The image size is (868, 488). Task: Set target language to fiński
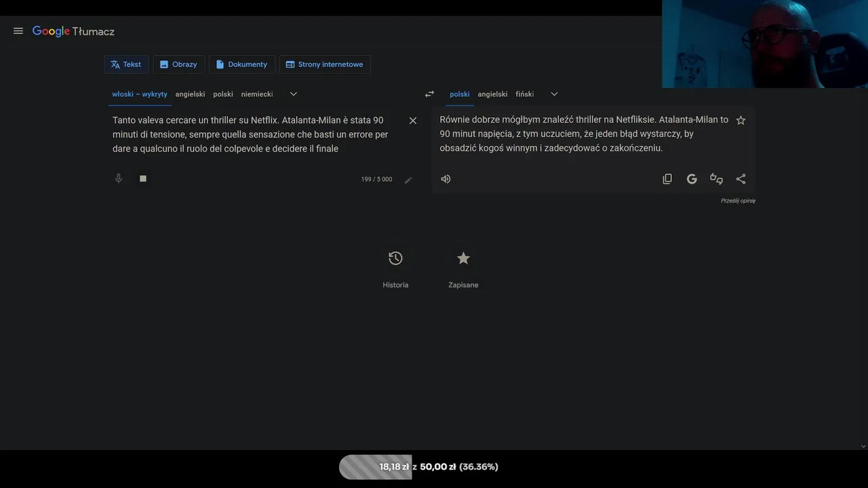point(525,94)
